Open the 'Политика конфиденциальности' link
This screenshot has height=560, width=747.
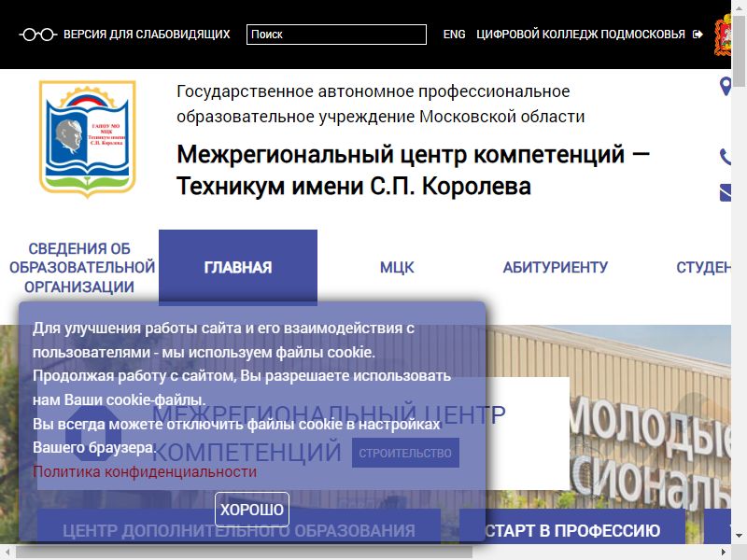coord(145,472)
